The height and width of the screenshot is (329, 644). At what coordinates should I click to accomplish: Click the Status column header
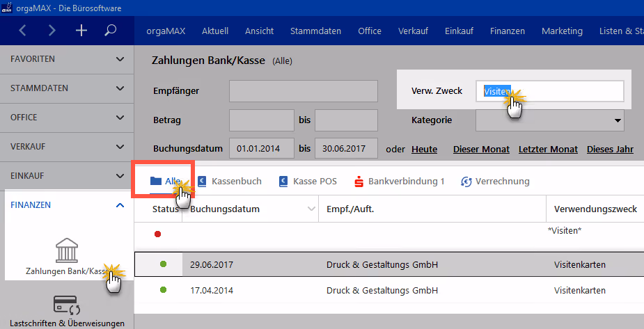click(x=165, y=209)
